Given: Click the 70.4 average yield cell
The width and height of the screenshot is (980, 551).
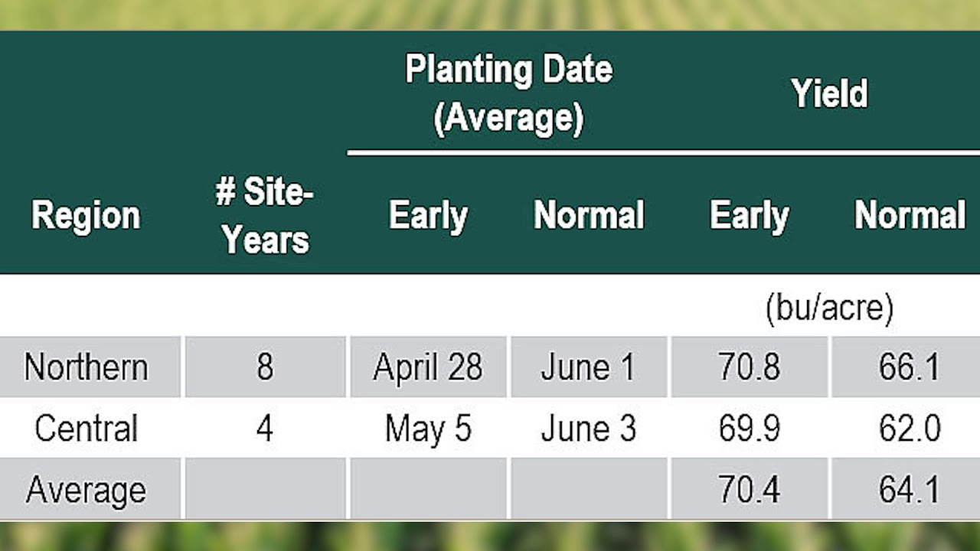Looking at the screenshot, I should point(749,490).
